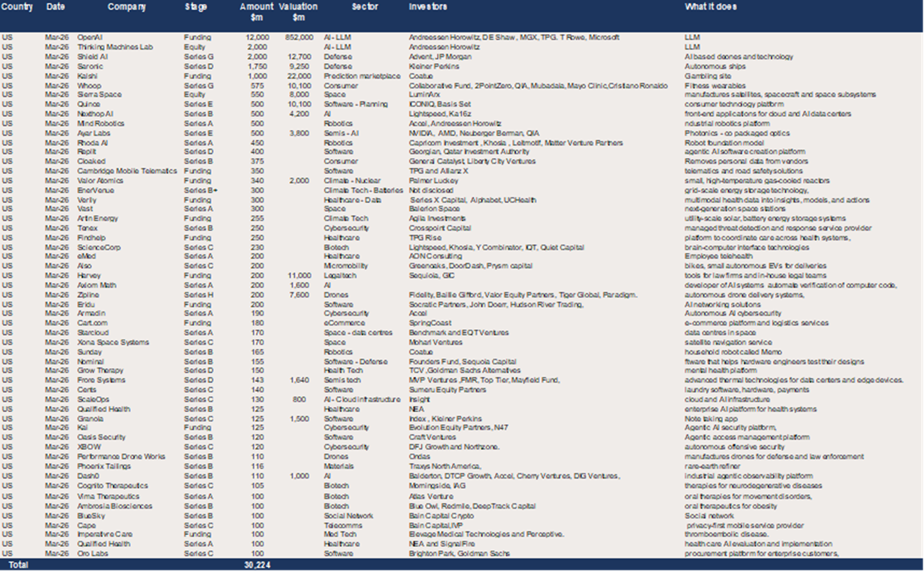Select the Gambling site description
924x571 pixels.
(x=708, y=76)
